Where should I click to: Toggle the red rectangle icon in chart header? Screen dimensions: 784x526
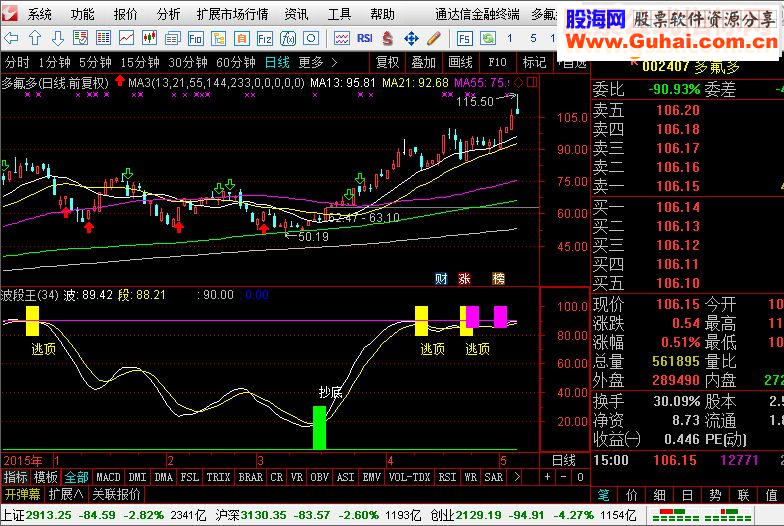click(x=532, y=82)
